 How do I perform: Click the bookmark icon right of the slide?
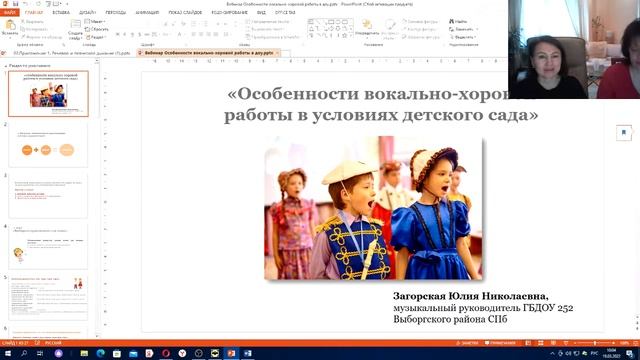pos(624,133)
